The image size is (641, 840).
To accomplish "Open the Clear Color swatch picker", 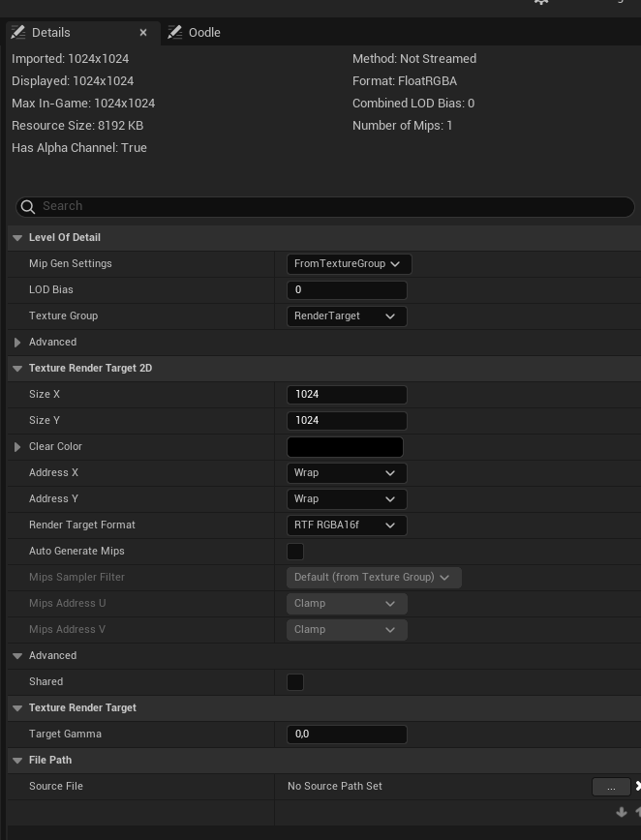I will tap(345, 447).
